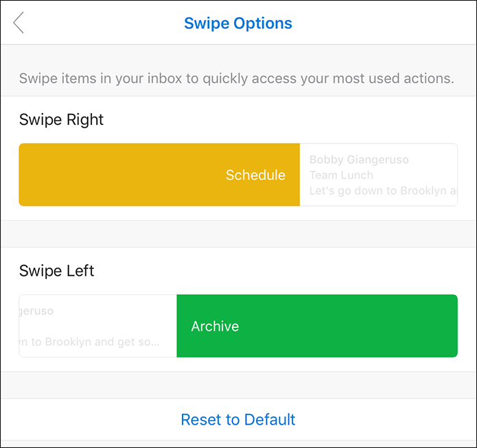Screen dimensions: 477x448
Task: Click the white email card beside Archive
Action: [97, 326]
